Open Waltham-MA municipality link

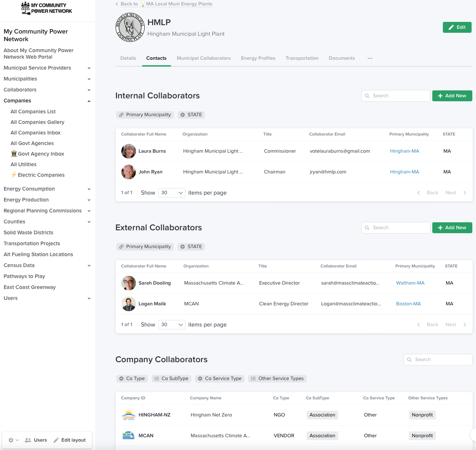pos(410,283)
